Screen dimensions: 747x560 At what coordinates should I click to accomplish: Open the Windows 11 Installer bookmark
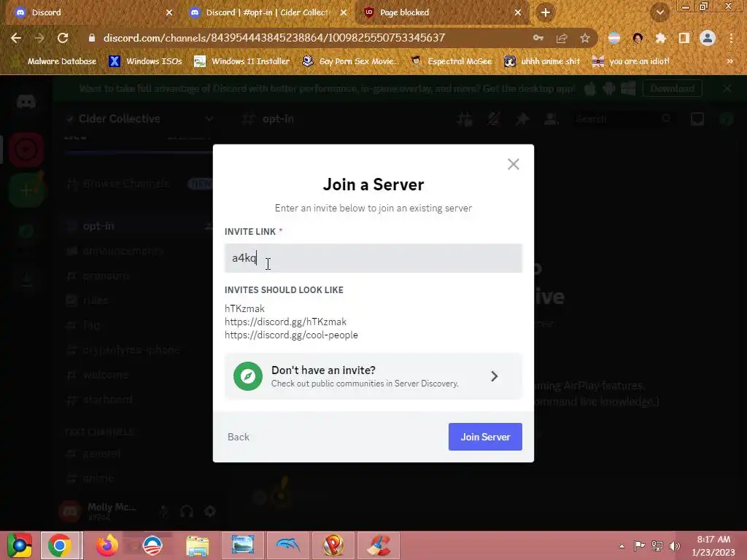(242, 61)
